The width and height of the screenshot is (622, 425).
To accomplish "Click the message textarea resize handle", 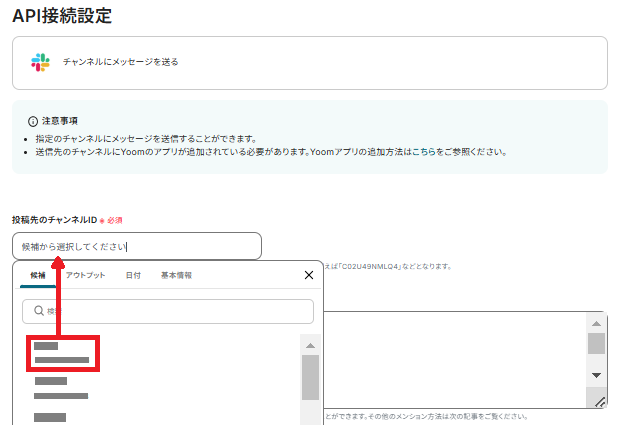I will click(x=600, y=402).
